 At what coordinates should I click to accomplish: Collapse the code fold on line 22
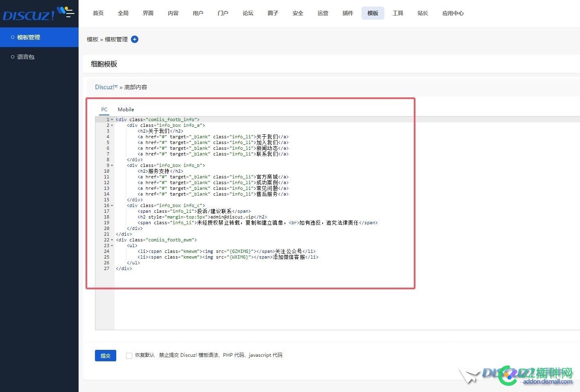coord(112,240)
